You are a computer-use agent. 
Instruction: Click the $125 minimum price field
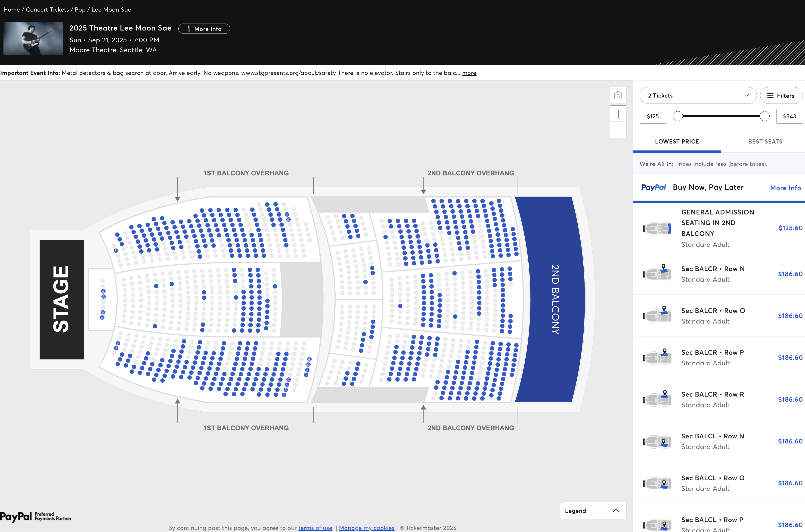point(653,116)
